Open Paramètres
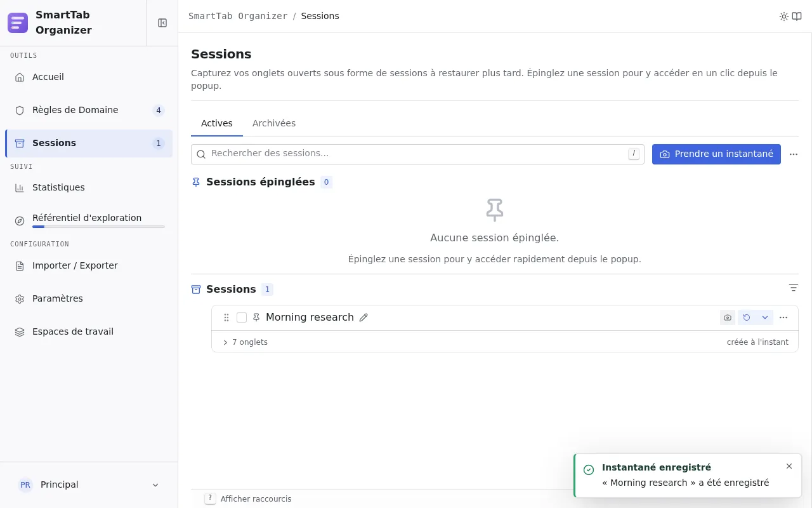The width and height of the screenshot is (812, 508). click(89, 298)
